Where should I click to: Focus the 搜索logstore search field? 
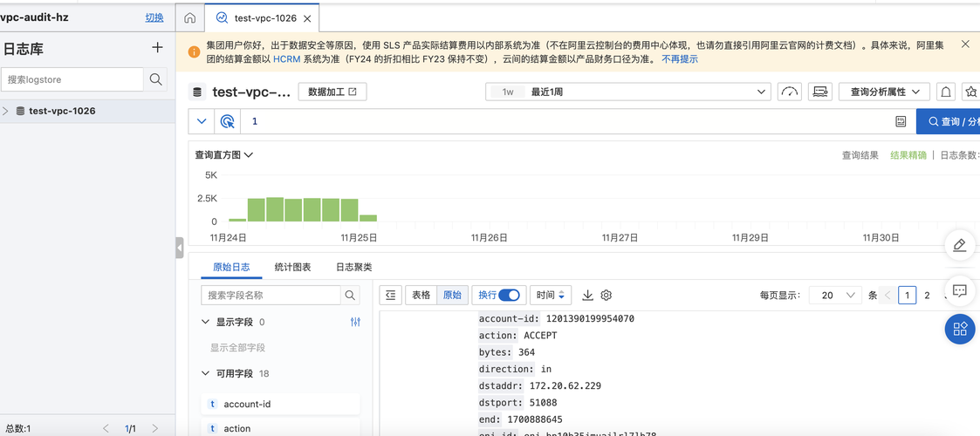pos(72,79)
